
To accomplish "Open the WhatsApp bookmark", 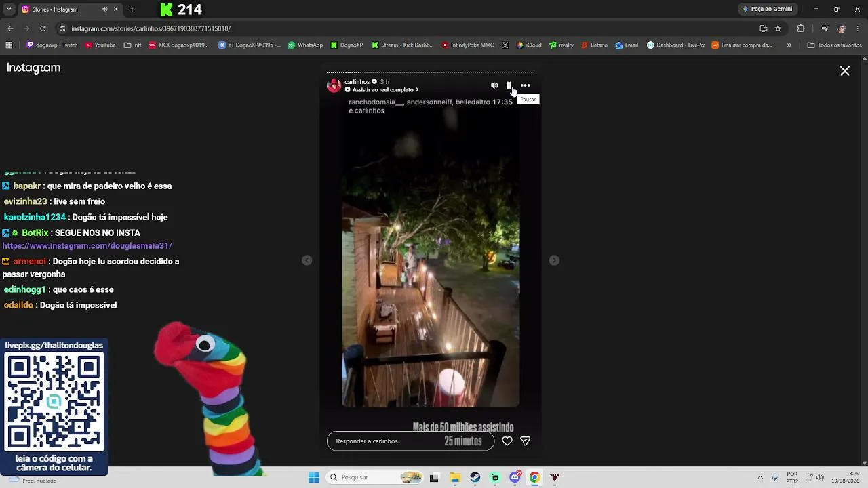I will click(306, 45).
